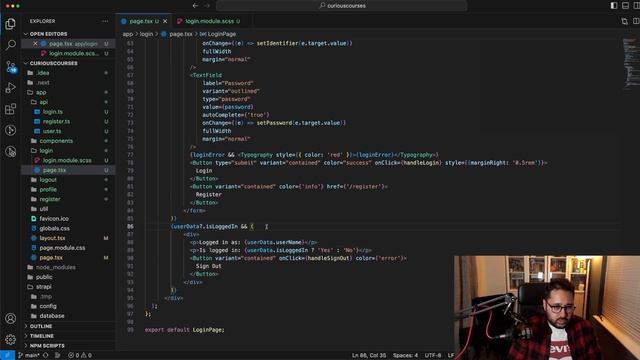Go back with the navigation arrow
Image resolution: width=640 pixels, height=360 pixels.
coord(195,6)
